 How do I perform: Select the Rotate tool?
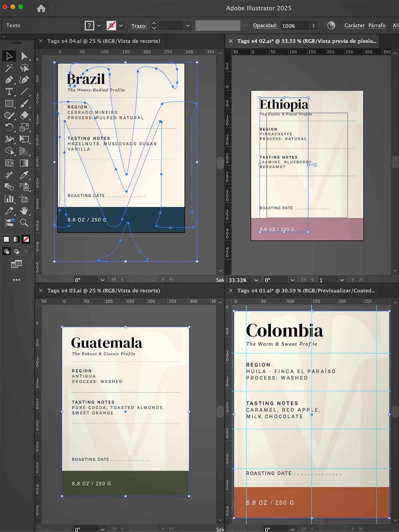tap(9, 127)
